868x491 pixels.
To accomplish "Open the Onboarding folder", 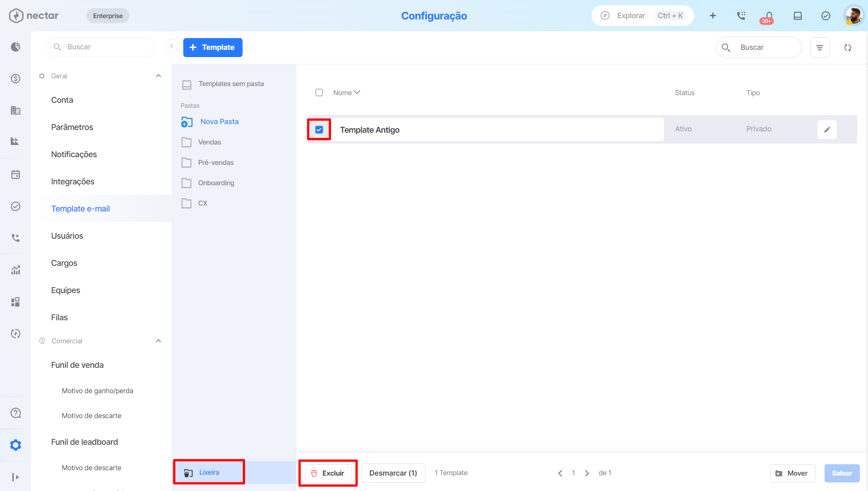I will click(x=216, y=183).
